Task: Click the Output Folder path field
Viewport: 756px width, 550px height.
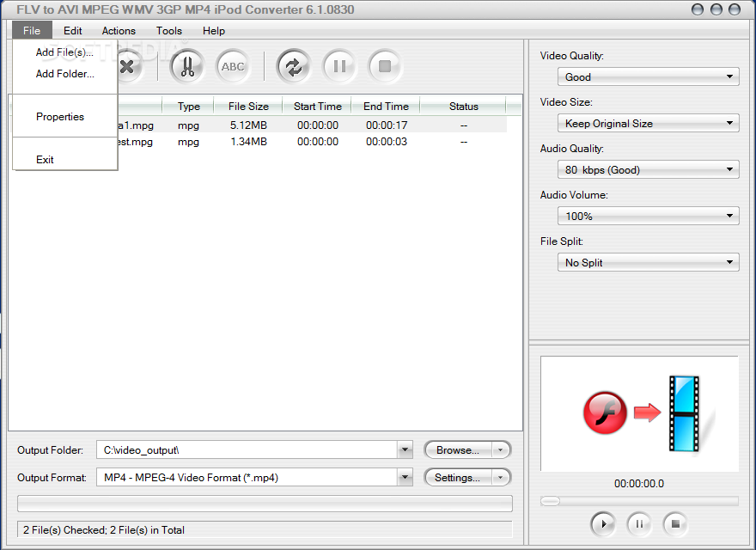Action: (x=247, y=449)
